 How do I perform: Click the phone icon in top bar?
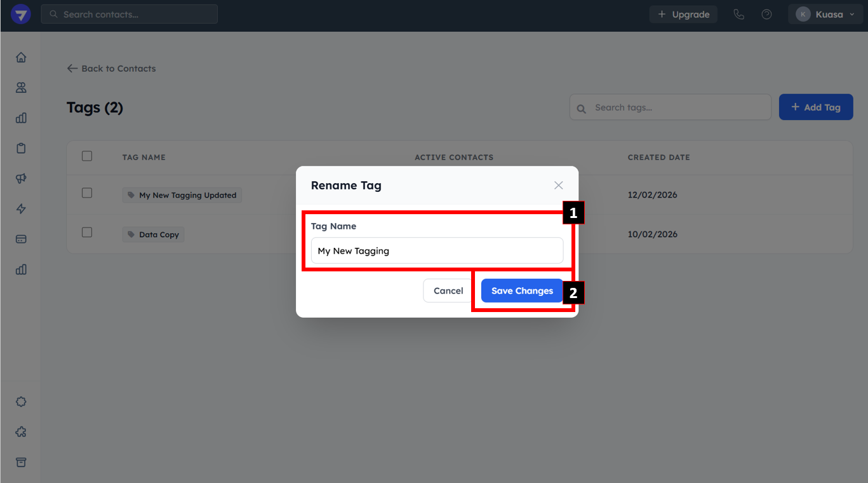click(738, 15)
